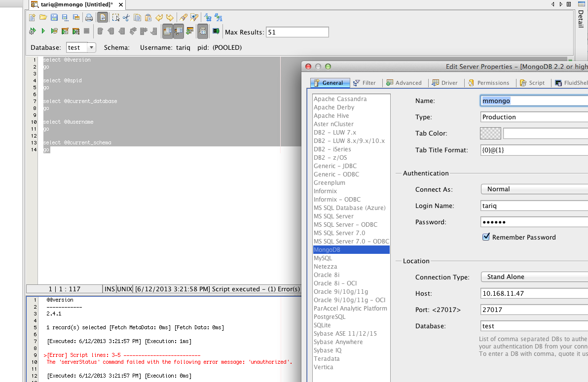Click the Name field containing mmongo
This screenshot has width=588, height=382.
pyautogui.click(x=534, y=101)
